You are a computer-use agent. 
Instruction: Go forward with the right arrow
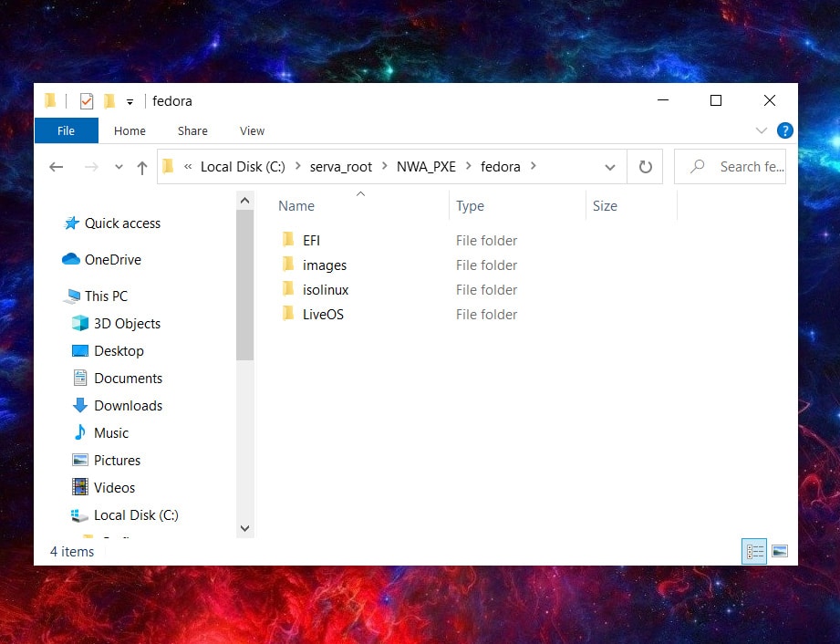[91, 167]
